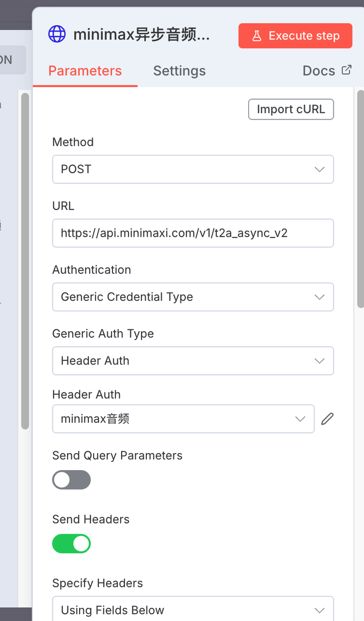Open the Docs link
The height and width of the screenshot is (621, 364).
click(x=327, y=71)
